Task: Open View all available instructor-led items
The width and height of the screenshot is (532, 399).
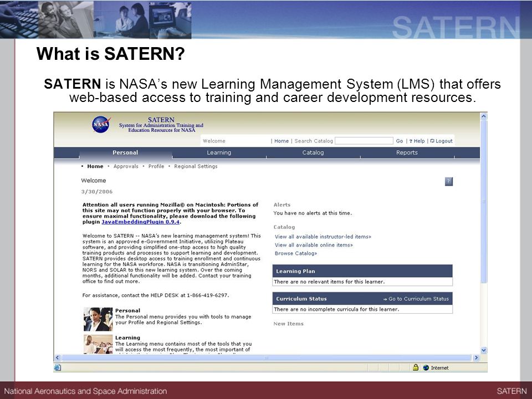Action: (323, 237)
